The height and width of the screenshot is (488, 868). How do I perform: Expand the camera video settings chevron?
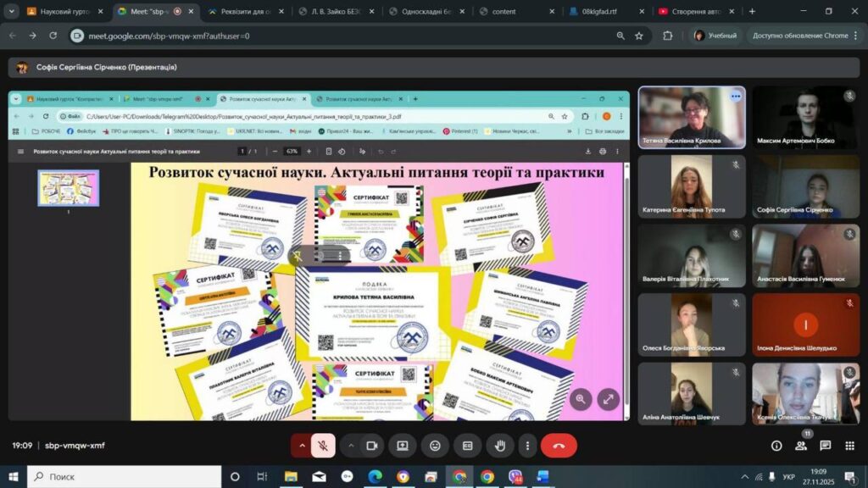(350, 446)
